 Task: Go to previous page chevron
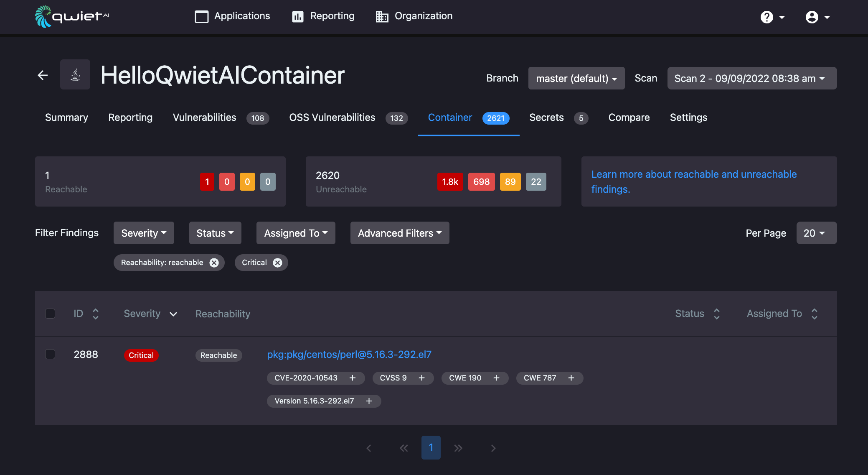pyautogui.click(x=369, y=448)
